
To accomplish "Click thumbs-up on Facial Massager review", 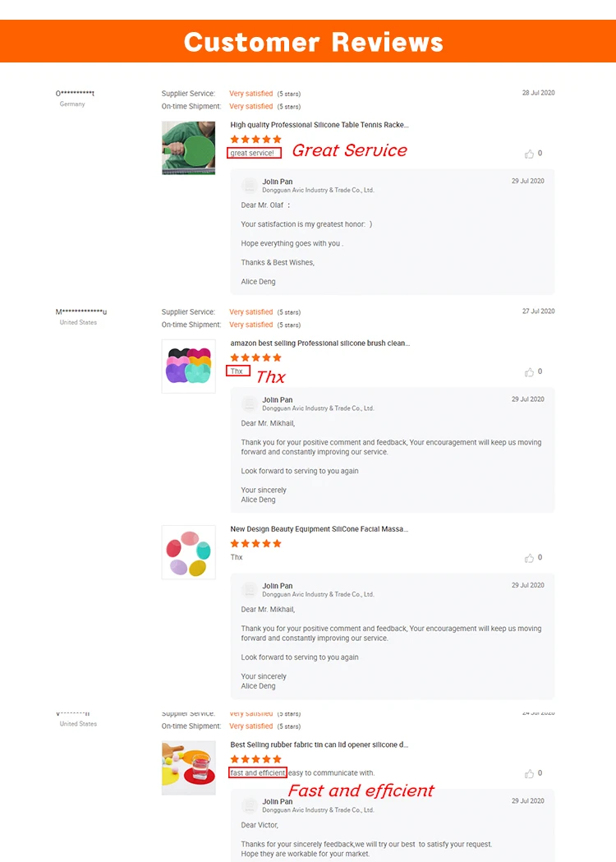I will pos(529,558).
